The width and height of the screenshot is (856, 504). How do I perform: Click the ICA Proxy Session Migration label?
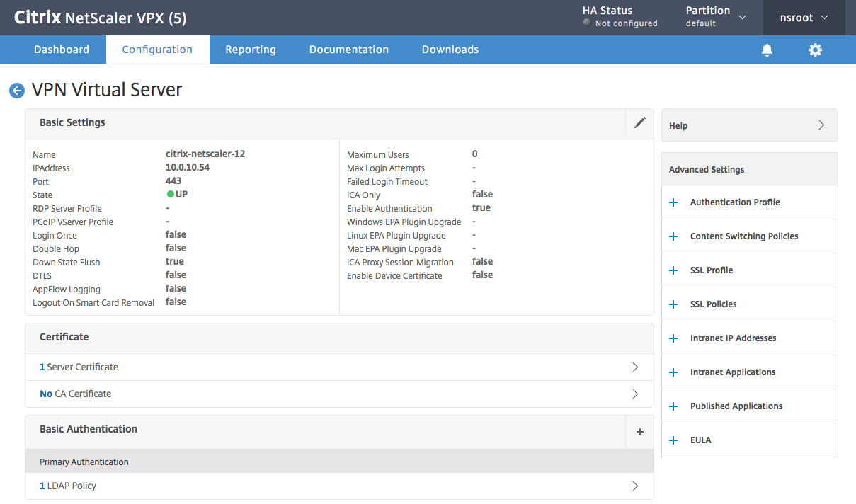(401, 263)
